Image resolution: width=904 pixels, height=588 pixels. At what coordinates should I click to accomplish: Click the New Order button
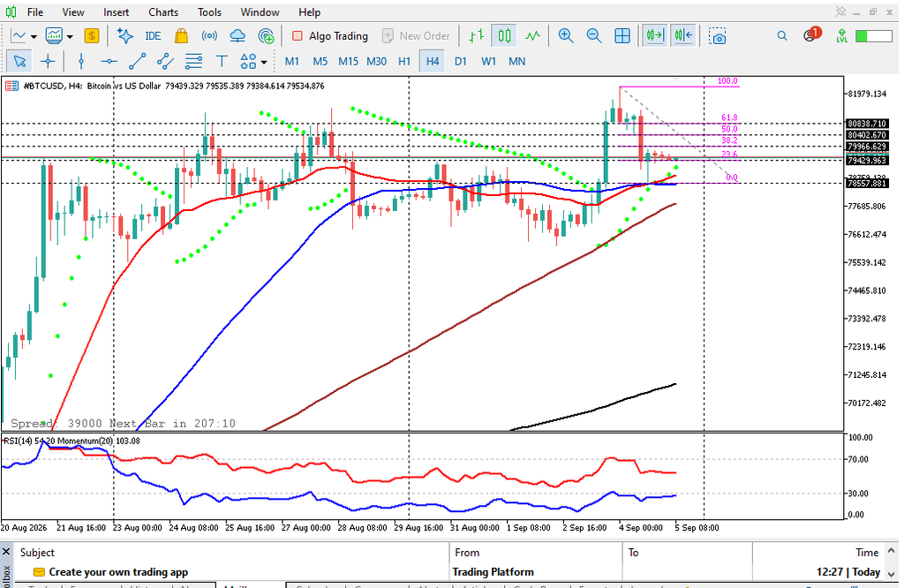coord(417,35)
